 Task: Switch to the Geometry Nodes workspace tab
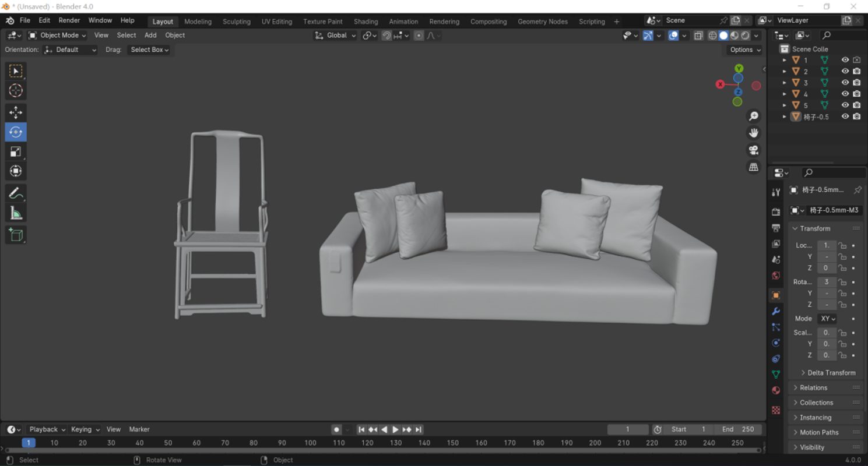(x=543, y=22)
